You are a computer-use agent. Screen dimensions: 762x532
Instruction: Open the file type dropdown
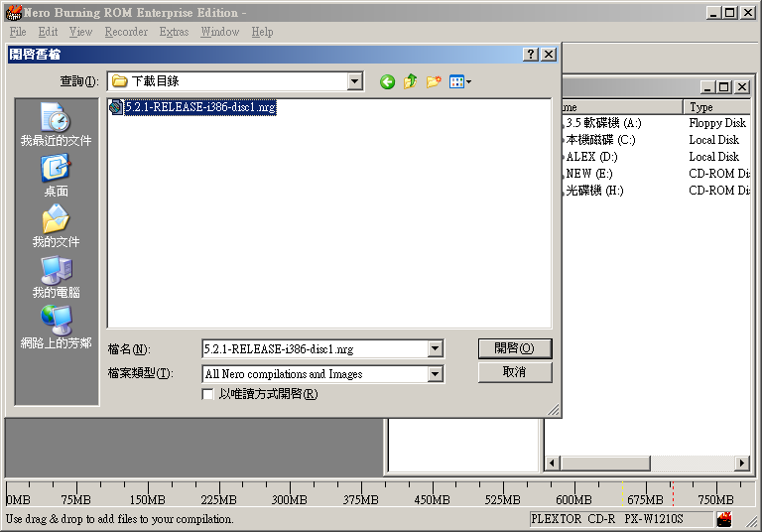point(435,374)
